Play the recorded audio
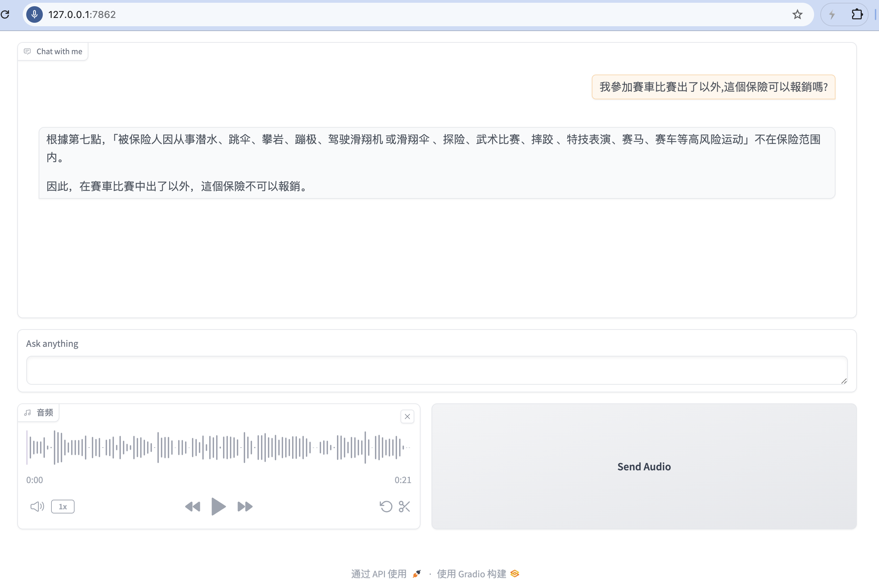Screen dimensions: 879x588 click(x=218, y=507)
